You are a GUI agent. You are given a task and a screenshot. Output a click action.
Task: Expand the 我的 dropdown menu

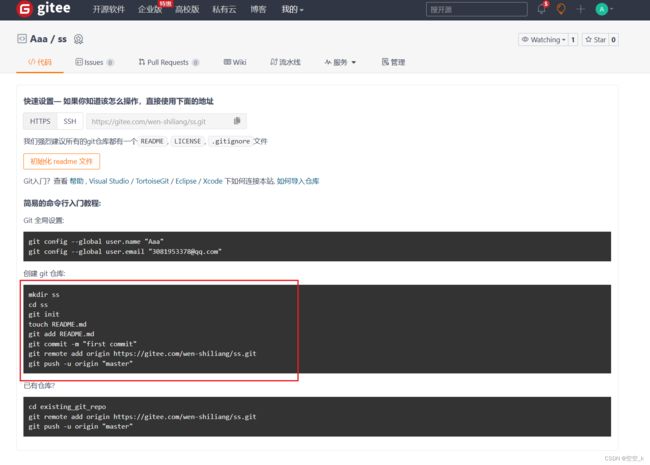tap(292, 9)
